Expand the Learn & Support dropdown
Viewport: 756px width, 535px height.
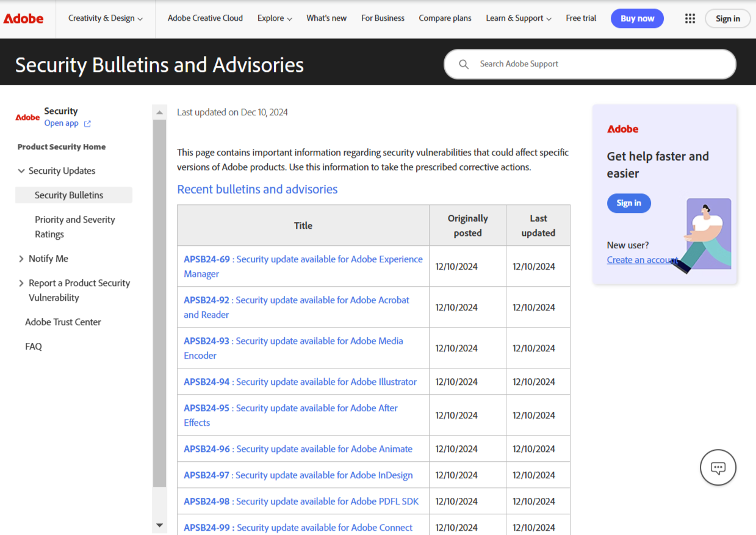click(x=519, y=18)
